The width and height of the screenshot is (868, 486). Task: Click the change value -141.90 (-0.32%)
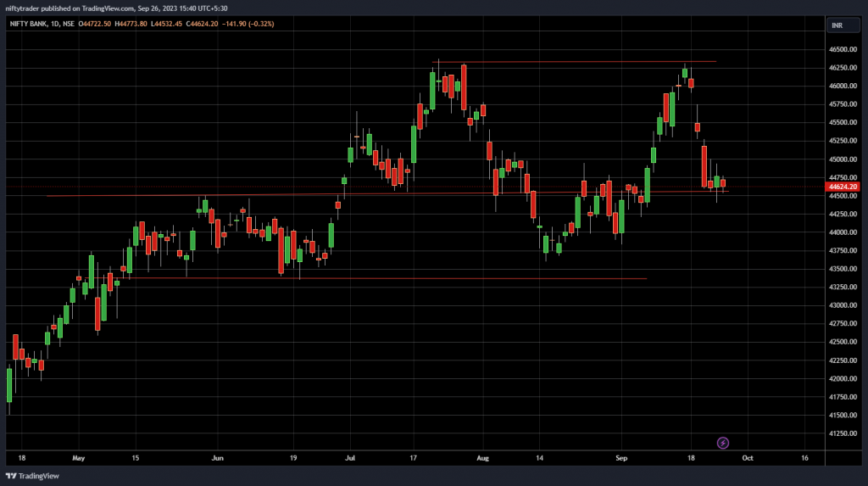point(248,24)
